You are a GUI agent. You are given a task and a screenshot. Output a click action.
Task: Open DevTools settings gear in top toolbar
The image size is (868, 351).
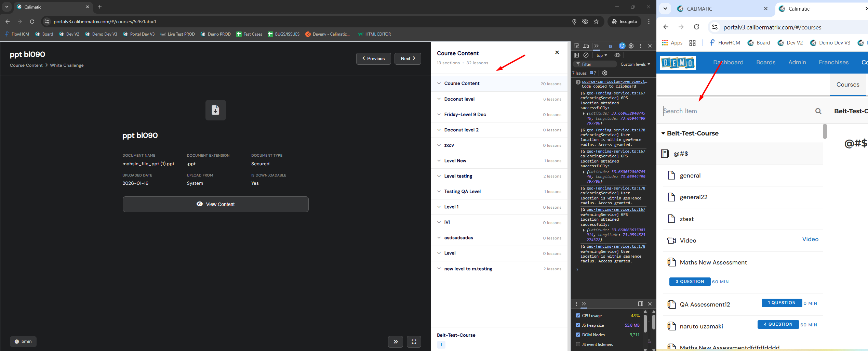point(631,46)
